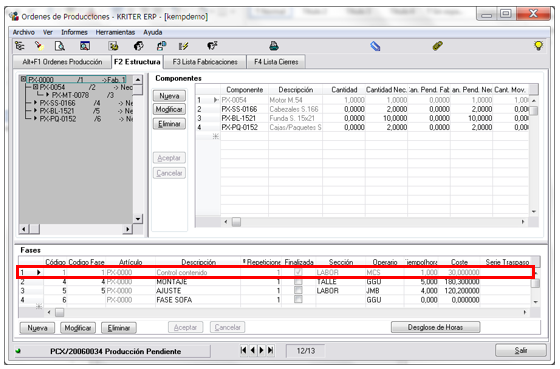Click the Componente column header
This screenshot has width=560, height=369.
245,90
